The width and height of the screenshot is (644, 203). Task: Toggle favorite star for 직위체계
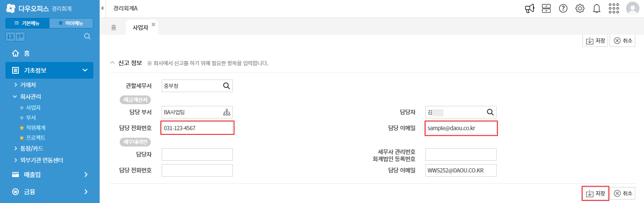tap(22, 128)
